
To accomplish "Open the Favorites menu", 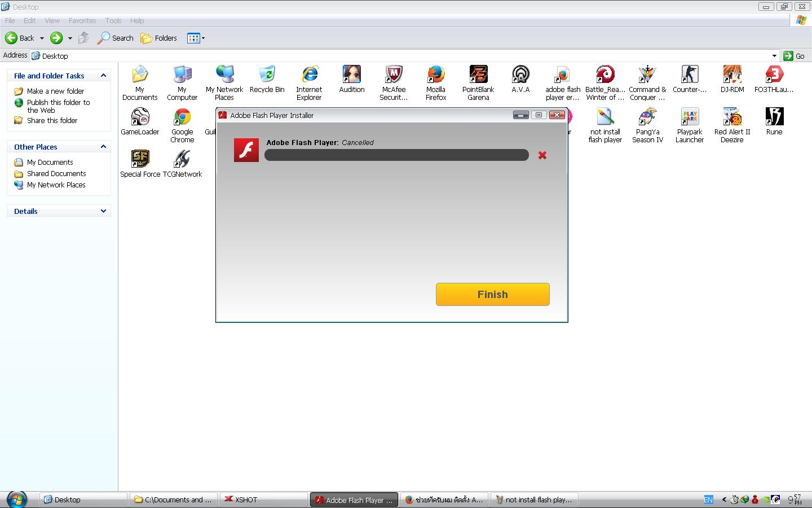I will [82, 20].
